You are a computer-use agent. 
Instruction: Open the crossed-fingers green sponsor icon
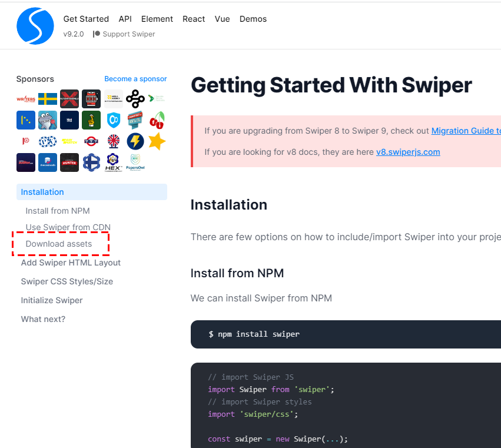tap(91, 120)
